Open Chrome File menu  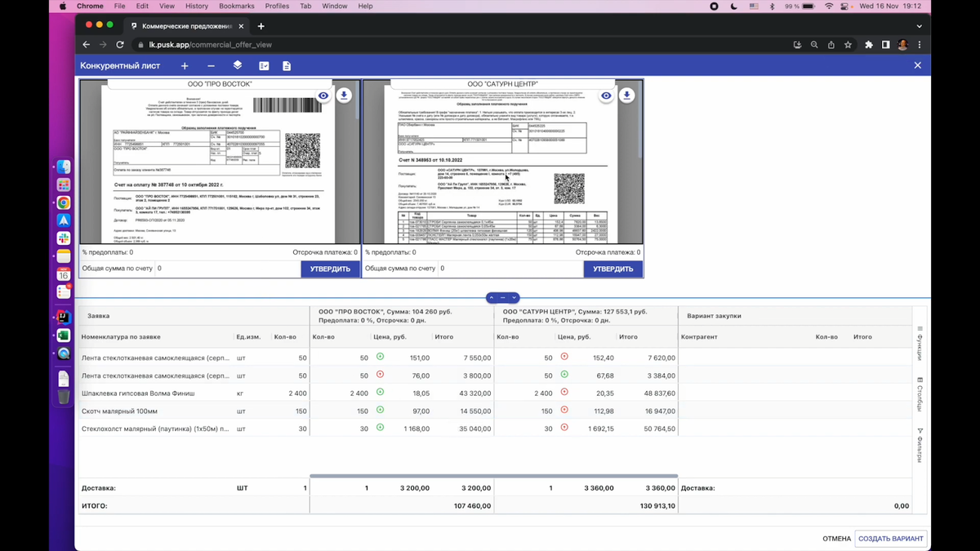tap(120, 6)
